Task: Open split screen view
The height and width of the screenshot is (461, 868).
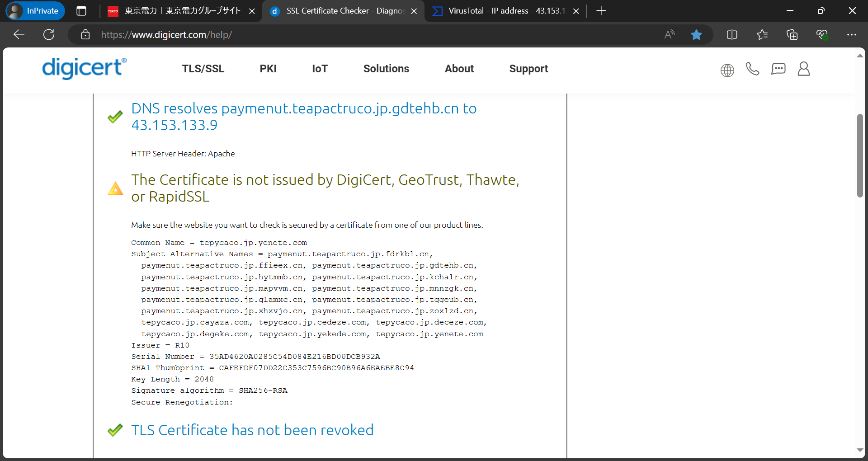Action: click(732, 34)
